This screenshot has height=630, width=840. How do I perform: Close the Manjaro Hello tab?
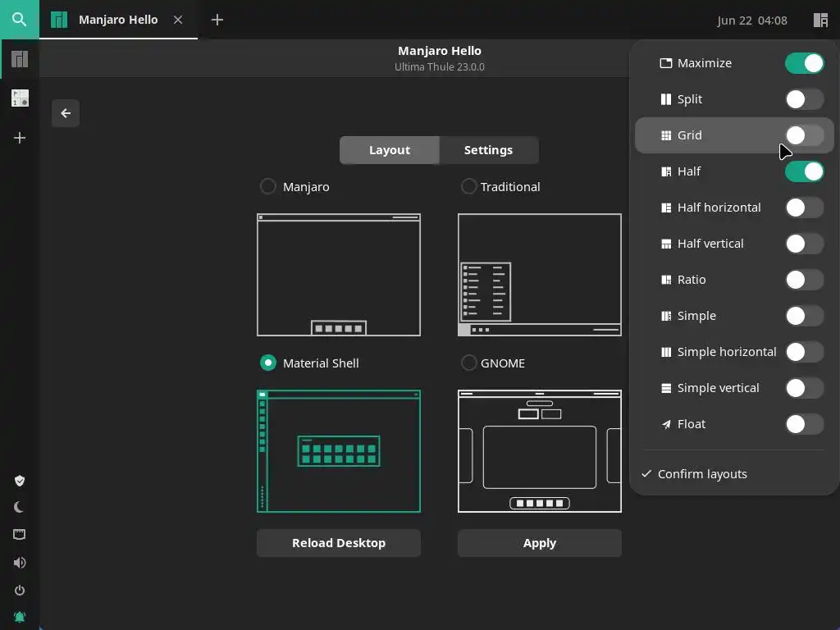(178, 20)
